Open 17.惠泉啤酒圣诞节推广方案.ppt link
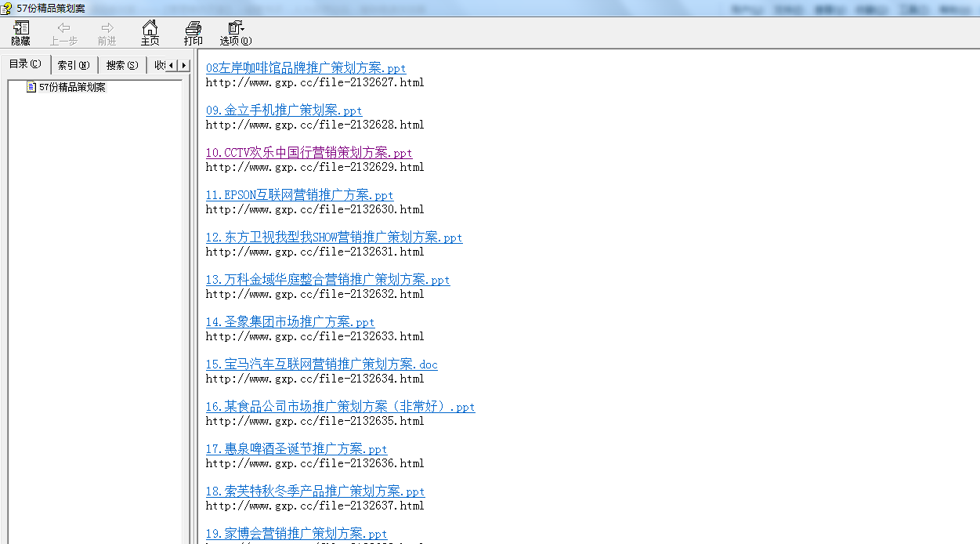Viewport: 980px width, 544px height. point(297,449)
